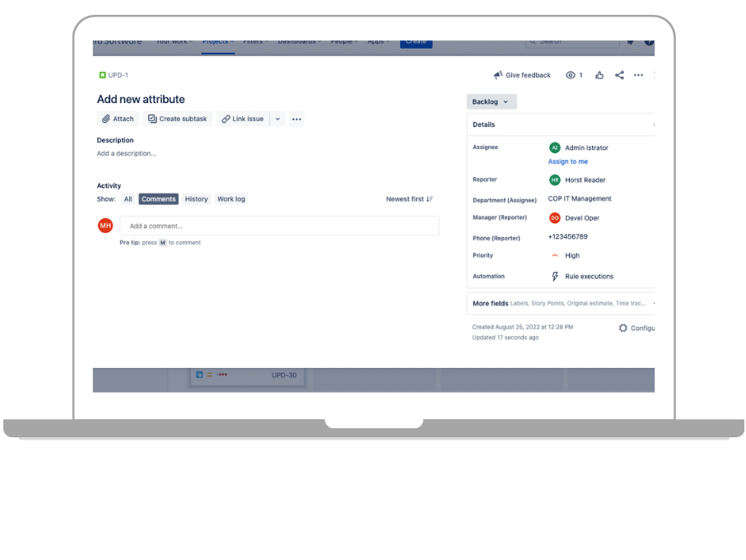Screen dimensions: 746x560
Task: Click the HR reporter avatar
Action: pyautogui.click(x=555, y=180)
